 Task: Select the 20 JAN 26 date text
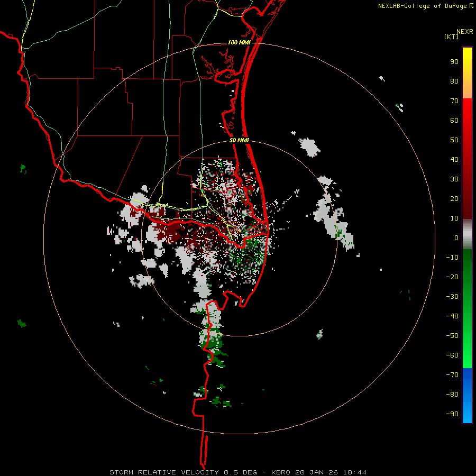317,472
